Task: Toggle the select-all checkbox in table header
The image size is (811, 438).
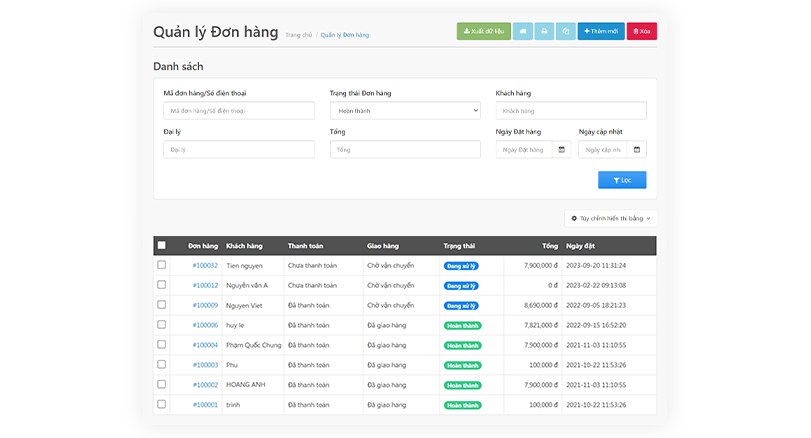Action: pyautogui.click(x=162, y=245)
